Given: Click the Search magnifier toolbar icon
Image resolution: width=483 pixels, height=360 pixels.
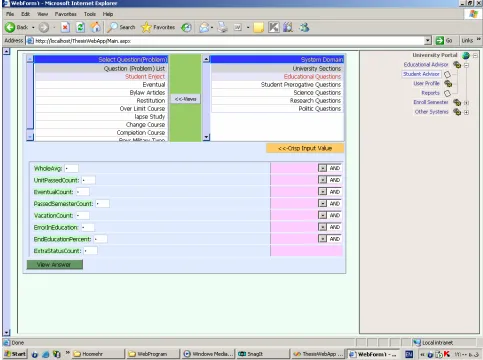Looking at the screenshot, I should (112, 27).
